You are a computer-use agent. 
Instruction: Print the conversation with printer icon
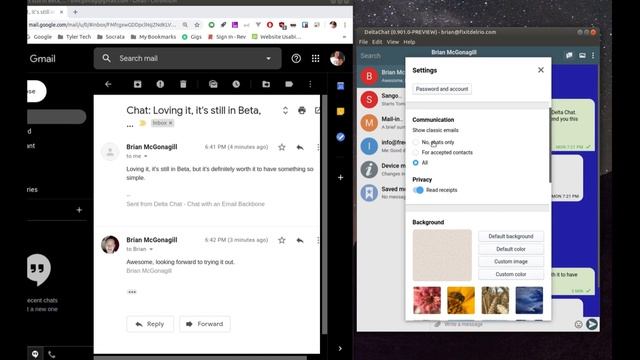302,110
